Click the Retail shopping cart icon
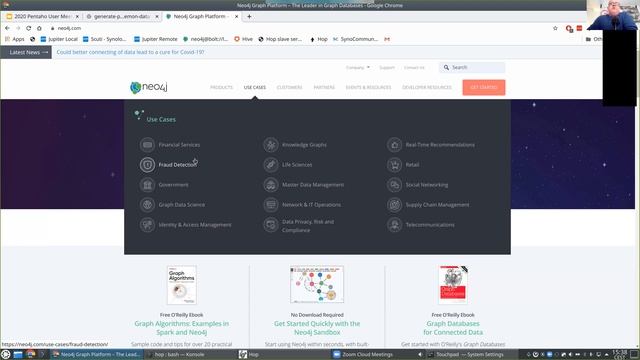 point(394,164)
